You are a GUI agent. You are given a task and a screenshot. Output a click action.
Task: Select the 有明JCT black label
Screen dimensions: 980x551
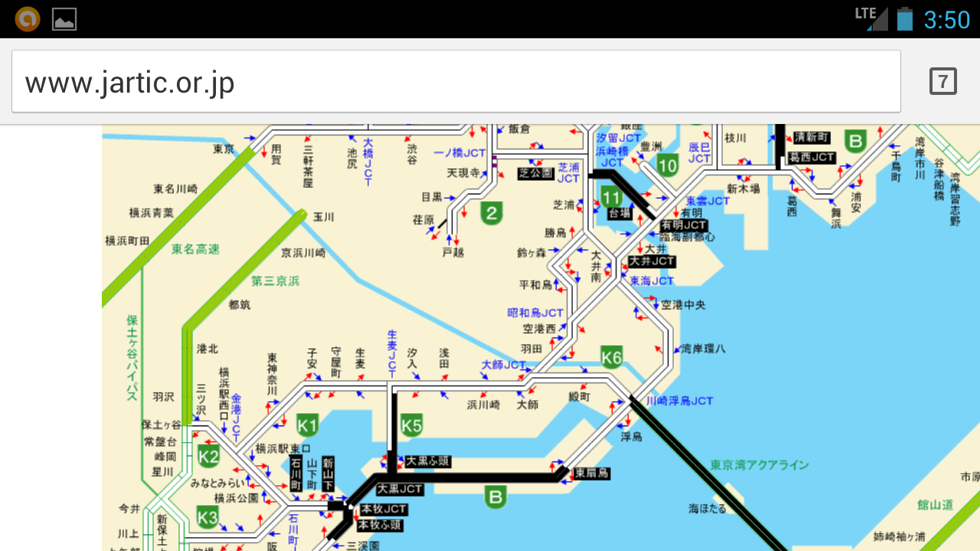pyautogui.click(x=684, y=225)
